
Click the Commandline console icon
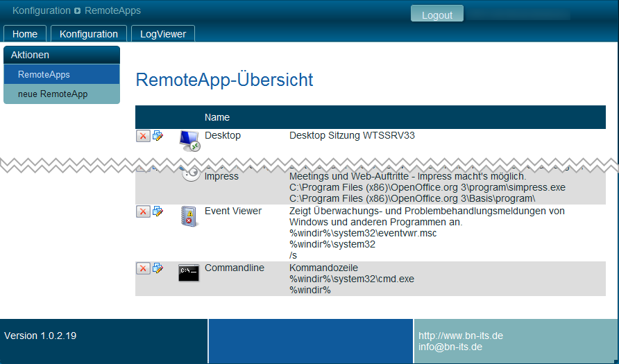pos(189,272)
